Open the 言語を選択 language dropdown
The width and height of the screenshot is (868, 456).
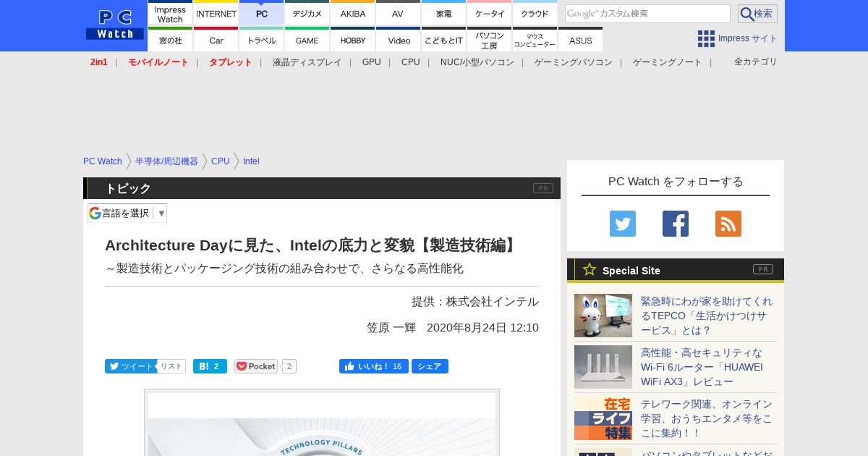(x=127, y=213)
